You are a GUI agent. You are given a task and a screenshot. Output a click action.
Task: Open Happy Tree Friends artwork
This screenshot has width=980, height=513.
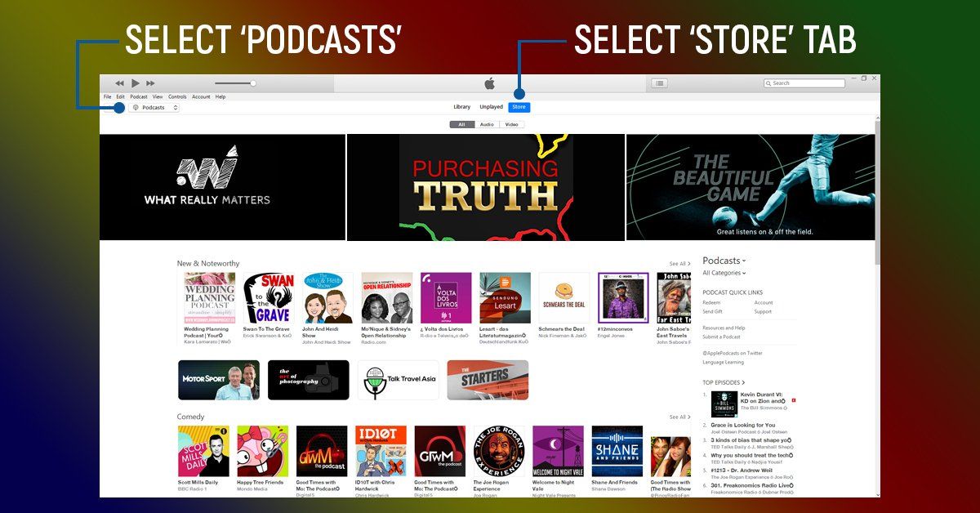click(x=262, y=451)
